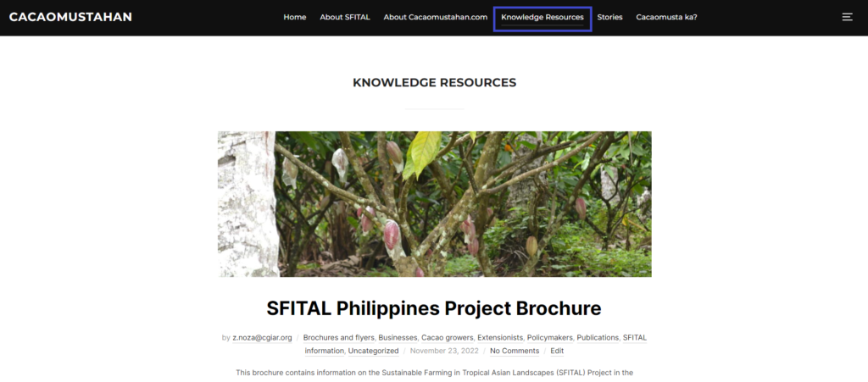
Task: Open the Stories menu item
Action: tap(609, 17)
